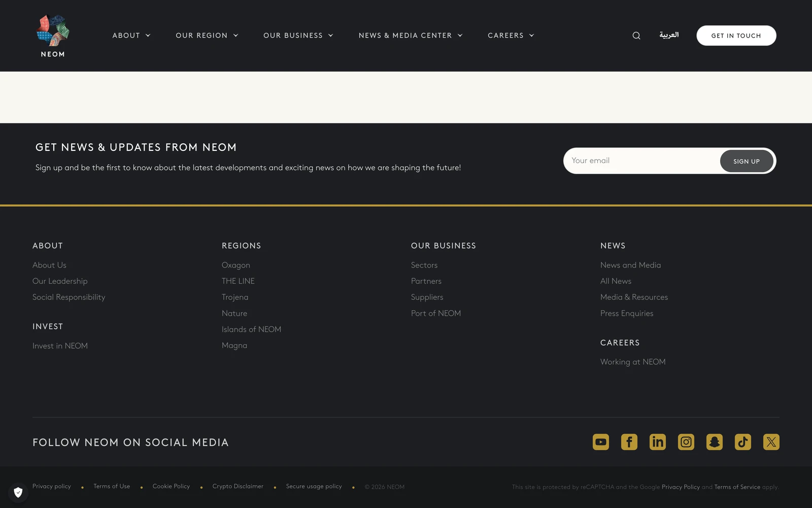
Task: Open the Islands of NEOM link
Action: click(251, 329)
